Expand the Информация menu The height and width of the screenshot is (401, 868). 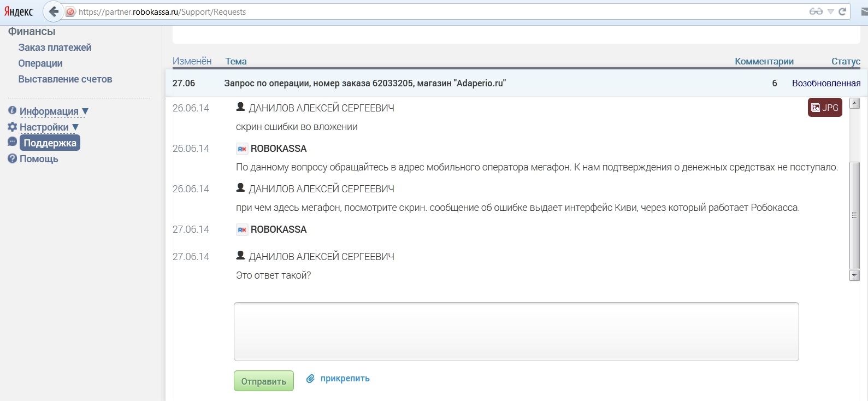pyautogui.click(x=54, y=111)
